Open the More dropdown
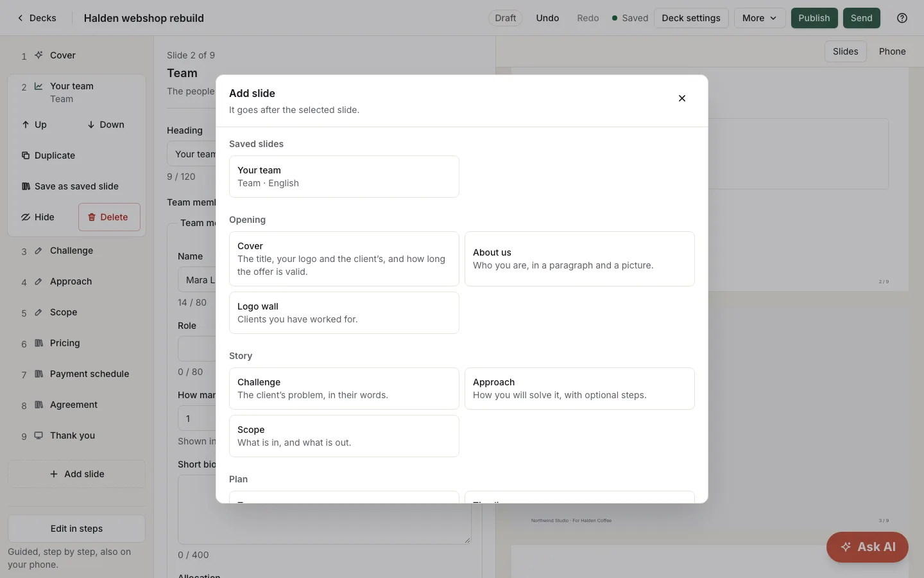The height and width of the screenshot is (578, 924). coord(759,18)
